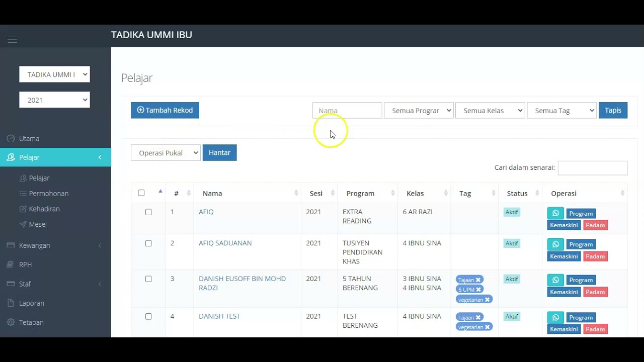Open the Operasi Pukal dropdown

point(166,153)
